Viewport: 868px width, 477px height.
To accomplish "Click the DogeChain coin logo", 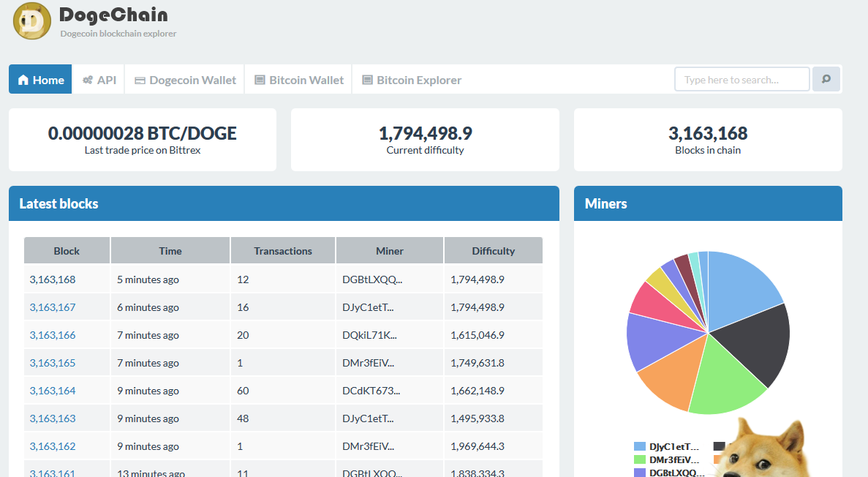I will 32,21.
